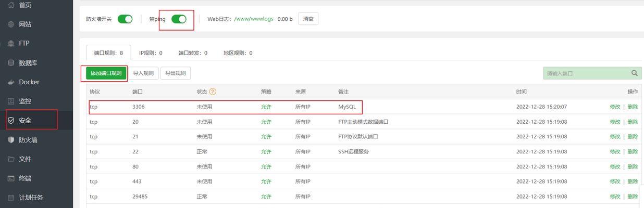Viewport: 644px width, 208px height.
Task: Switch to the 地区规则 tab
Action: [x=238, y=53]
